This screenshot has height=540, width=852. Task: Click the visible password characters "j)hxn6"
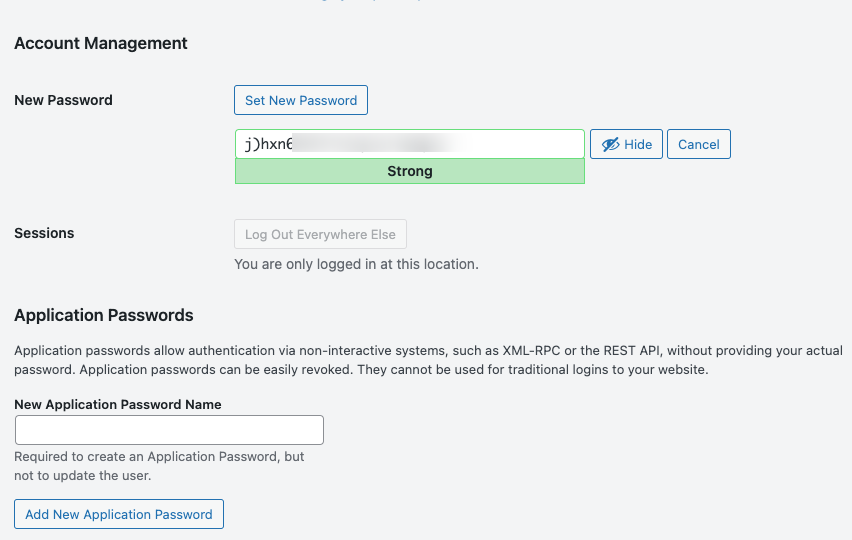268,144
